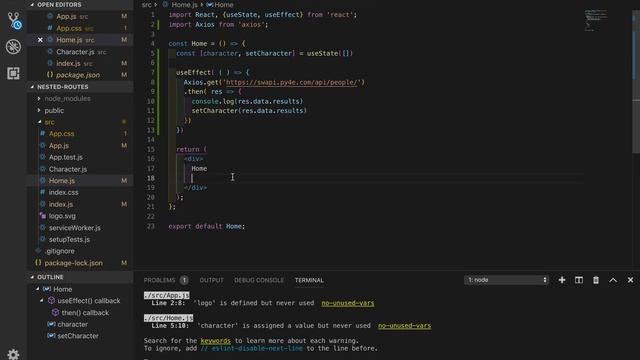Screen dimensions: 640x360
Task: Open ./src/App.js path in terminal
Action: click(167, 296)
